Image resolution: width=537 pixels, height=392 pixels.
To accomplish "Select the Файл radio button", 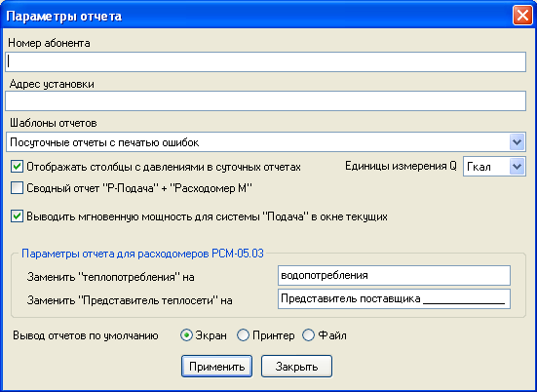I will (308, 335).
